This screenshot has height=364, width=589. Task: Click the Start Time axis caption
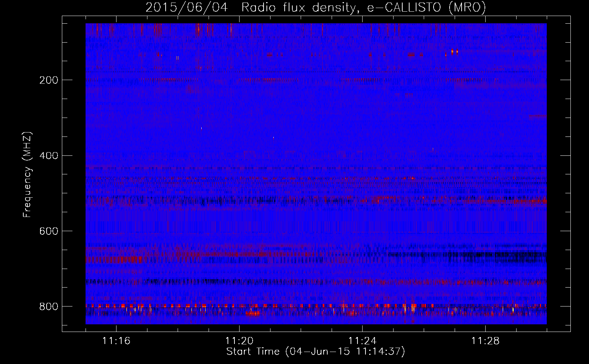coord(316,352)
